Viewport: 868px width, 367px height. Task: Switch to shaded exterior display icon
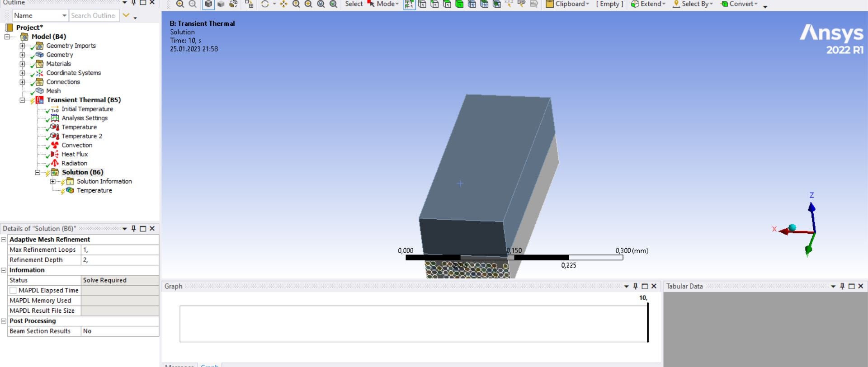click(x=221, y=4)
